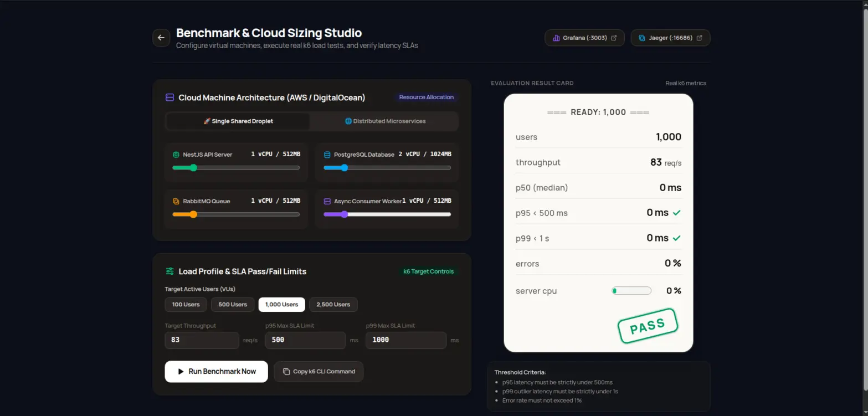This screenshot has width=868, height=416.
Task: Click the p95 Max SLA Limit field
Action: (x=305, y=340)
